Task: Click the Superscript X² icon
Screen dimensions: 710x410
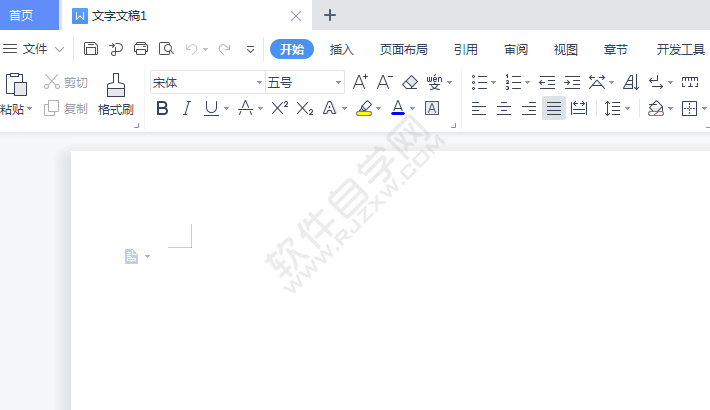Action: (279, 108)
